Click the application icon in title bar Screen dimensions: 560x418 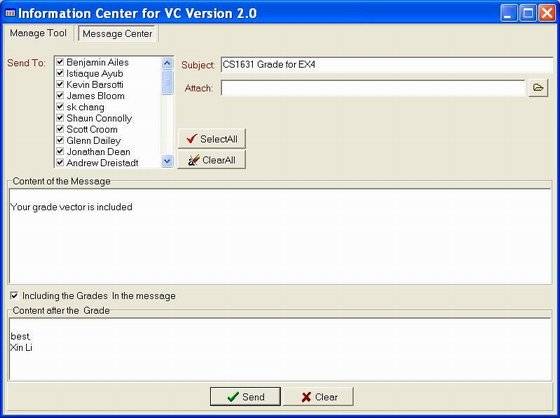point(10,13)
